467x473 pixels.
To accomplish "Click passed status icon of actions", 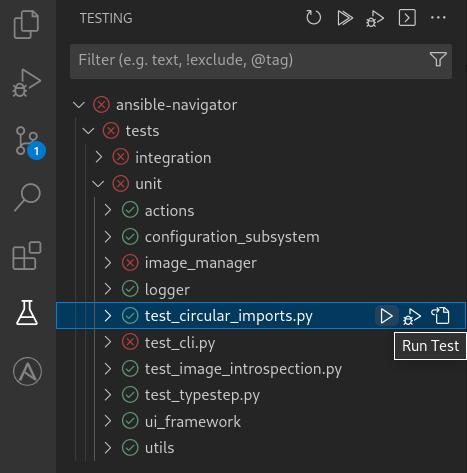I will (130, 210).
